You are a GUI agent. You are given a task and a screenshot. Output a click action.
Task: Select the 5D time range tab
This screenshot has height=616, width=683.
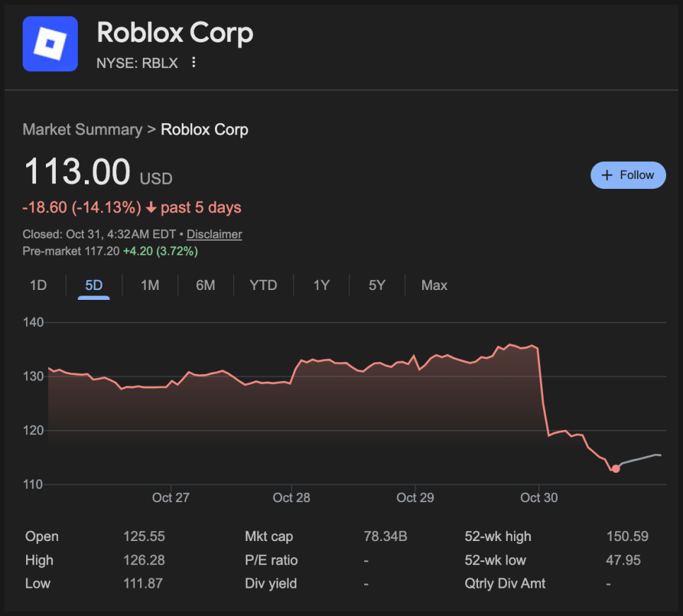coord(93,286)
